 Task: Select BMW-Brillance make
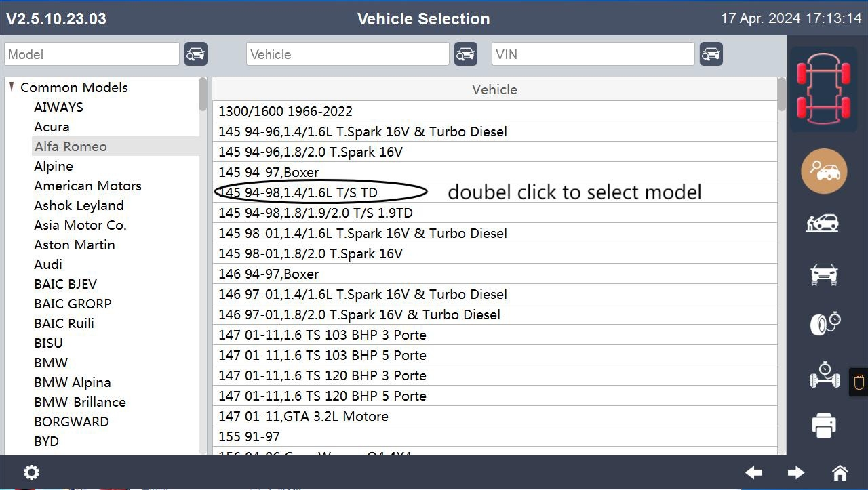click(80, 402)
